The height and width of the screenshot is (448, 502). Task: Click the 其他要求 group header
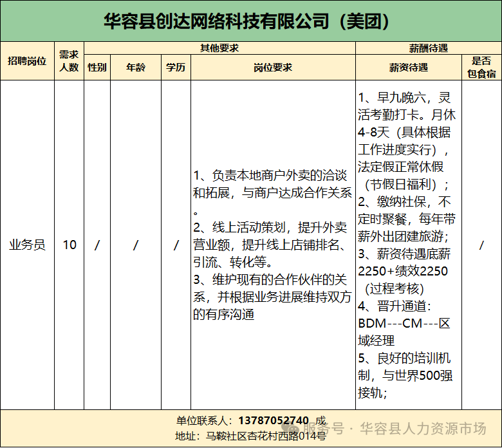click(219, 48)
